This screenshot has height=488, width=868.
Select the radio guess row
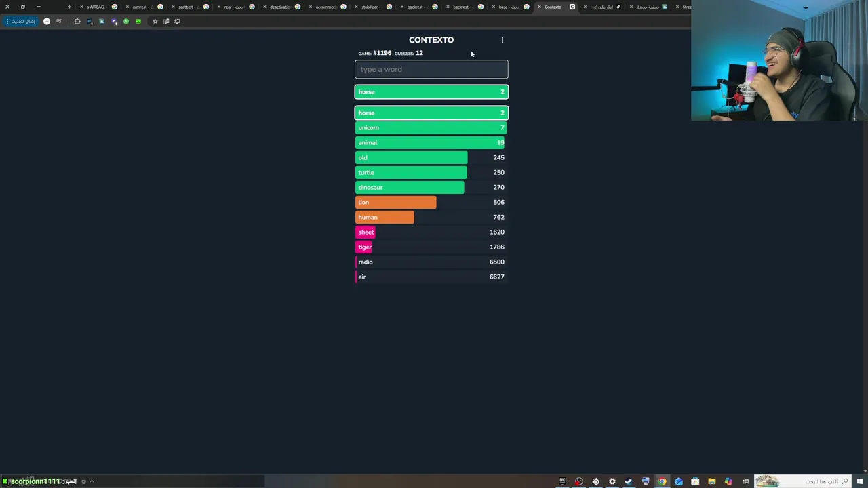[x=431, y=262]
